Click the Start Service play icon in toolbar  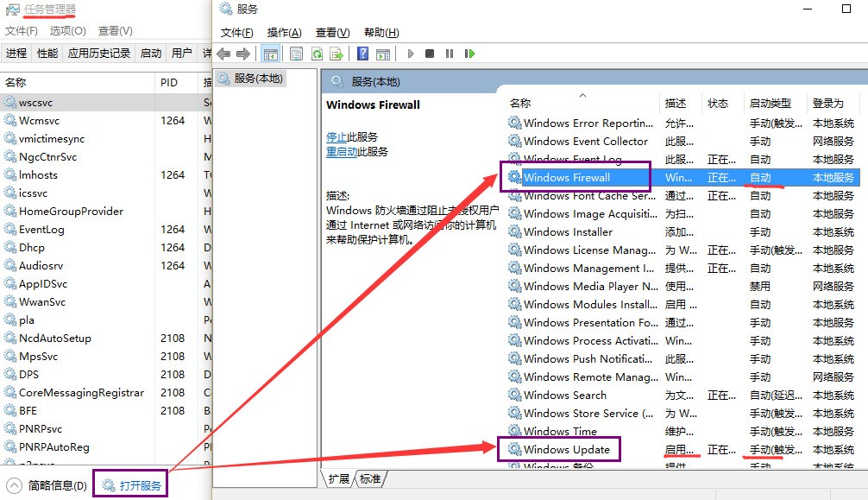coord(411,54)
